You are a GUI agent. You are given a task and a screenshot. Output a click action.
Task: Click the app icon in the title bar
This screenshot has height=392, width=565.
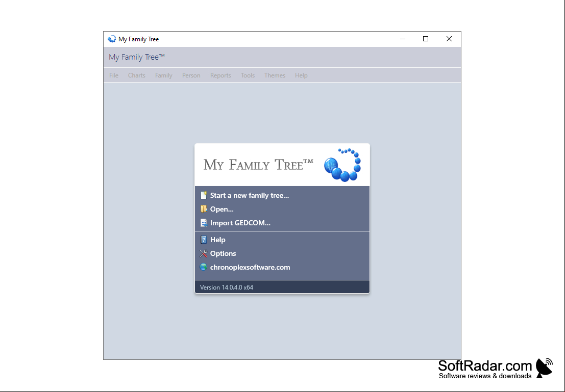(x=112, y=39)
